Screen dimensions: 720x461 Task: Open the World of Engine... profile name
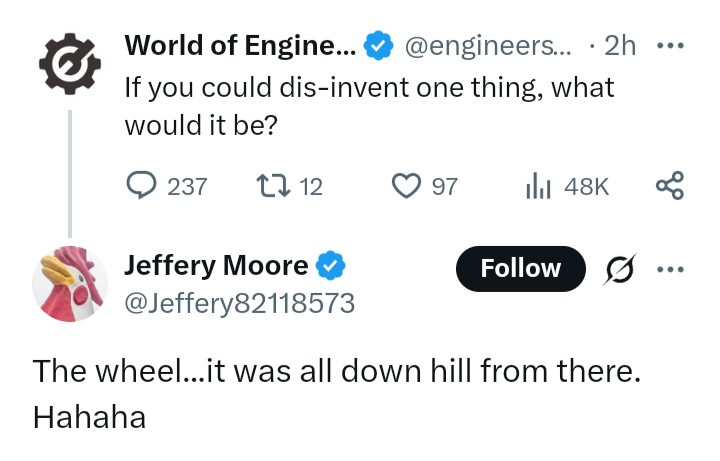tap(240, 45)
